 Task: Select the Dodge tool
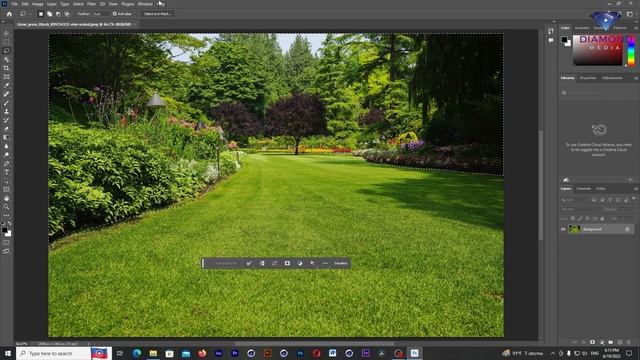(x=6, y=155)
